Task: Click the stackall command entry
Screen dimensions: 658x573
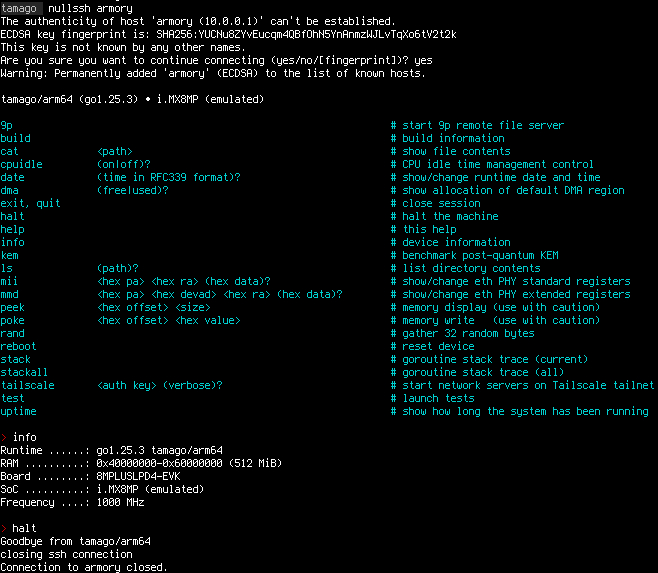Action: (25, 372)
